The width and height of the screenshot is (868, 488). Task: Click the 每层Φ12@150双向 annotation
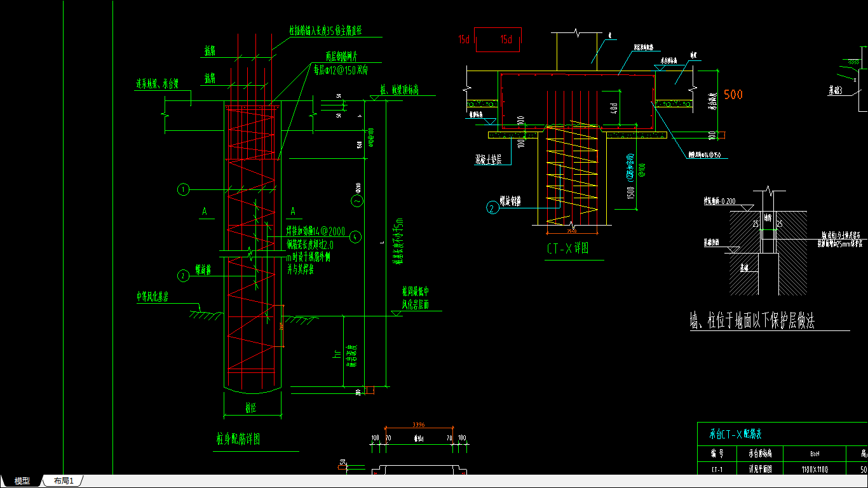[x=341, y=71]
